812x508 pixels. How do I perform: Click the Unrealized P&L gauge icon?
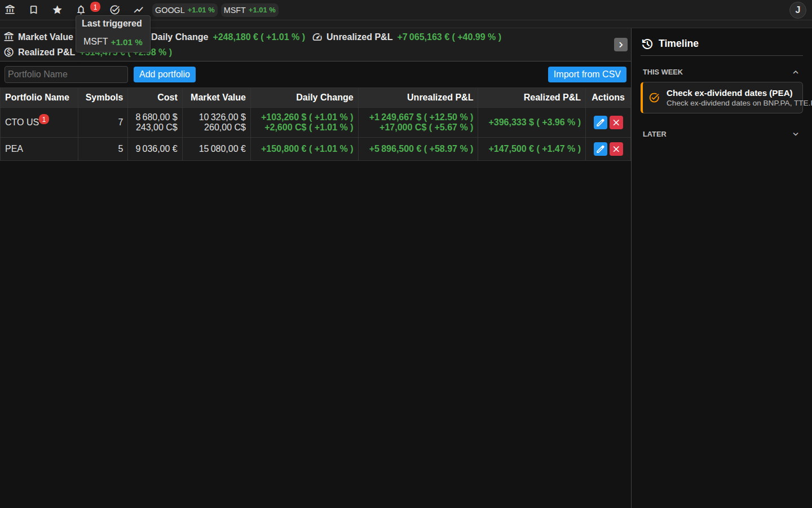tap(317, 37)
